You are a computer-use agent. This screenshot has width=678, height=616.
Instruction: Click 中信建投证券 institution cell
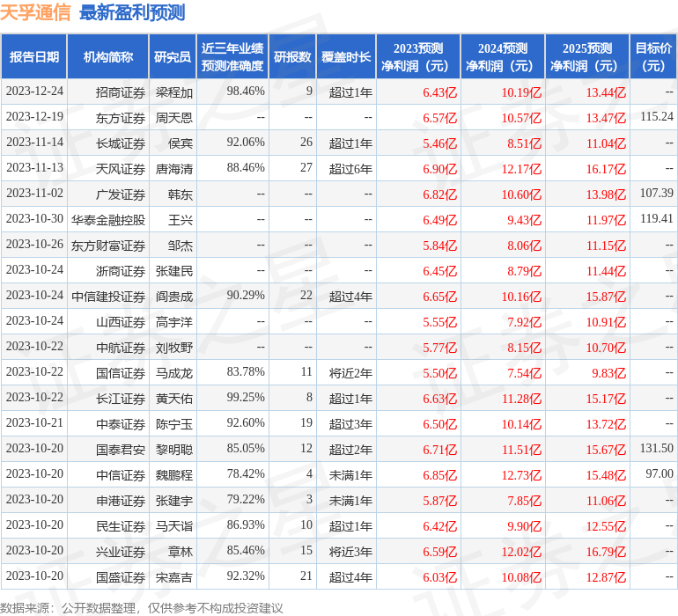pyautogui.click(x=108, y=297)
